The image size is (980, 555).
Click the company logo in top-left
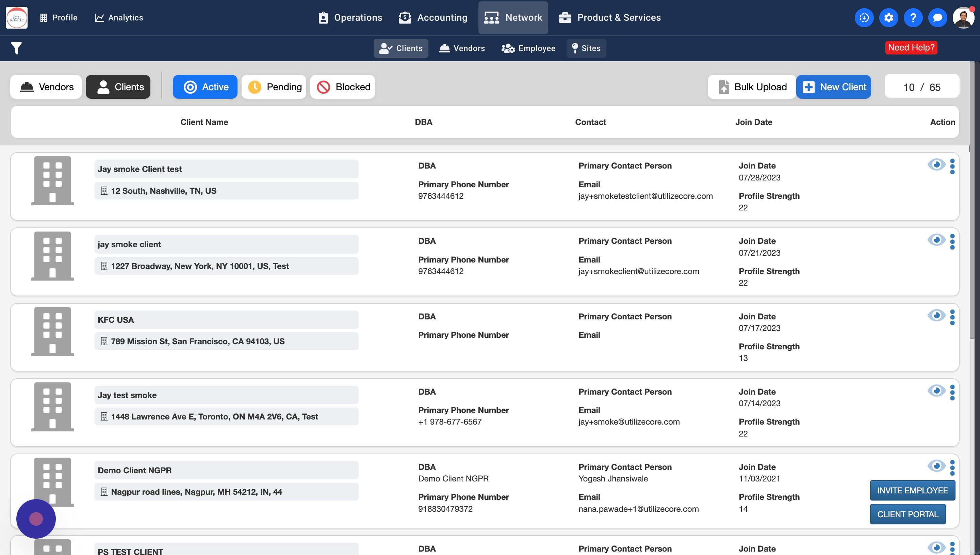(17, 17)
